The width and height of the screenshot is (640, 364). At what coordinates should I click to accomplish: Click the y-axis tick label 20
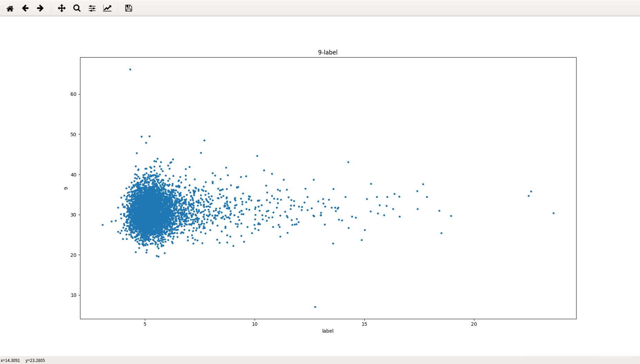tap(73, 255)
